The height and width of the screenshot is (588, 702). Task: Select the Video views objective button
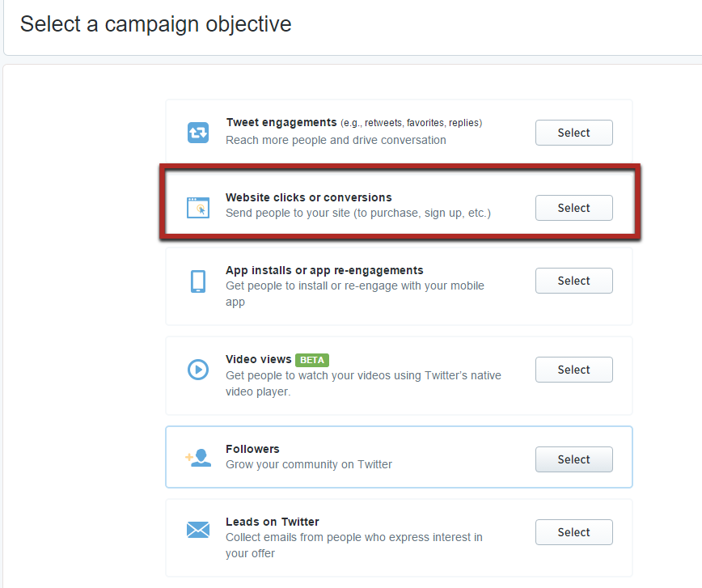pos(574,370)
